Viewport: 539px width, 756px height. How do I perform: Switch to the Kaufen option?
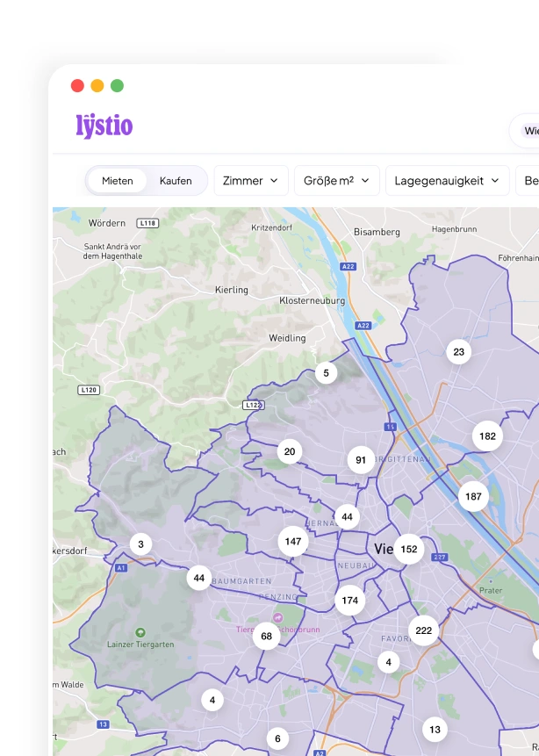click(176, 181)
